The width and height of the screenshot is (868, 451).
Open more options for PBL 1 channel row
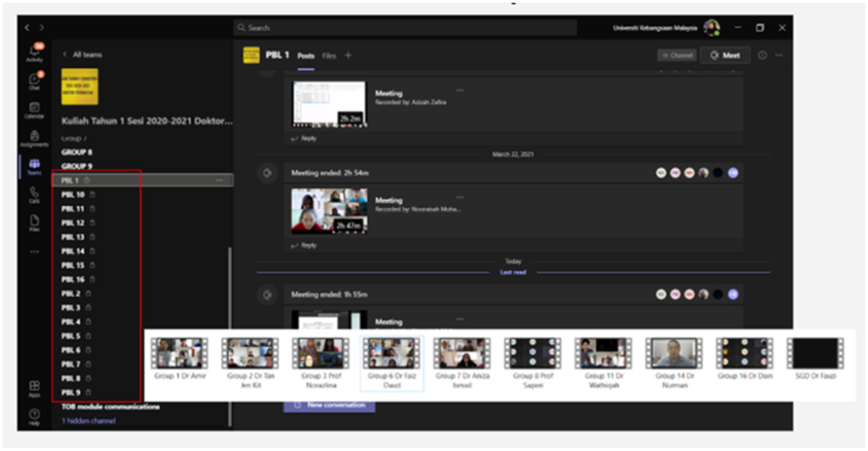click(220, 180)
